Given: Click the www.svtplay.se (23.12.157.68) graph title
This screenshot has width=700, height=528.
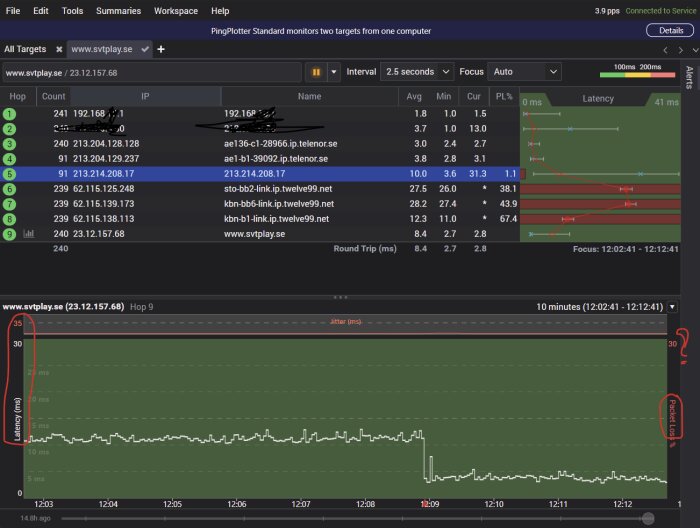Looking at the screenshot, I should click(63, 307).
